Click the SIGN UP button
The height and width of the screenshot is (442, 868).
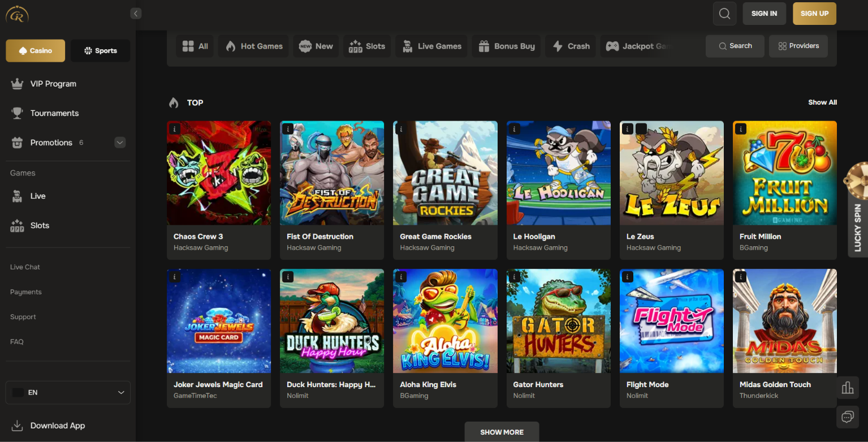(x=814, y=14)
